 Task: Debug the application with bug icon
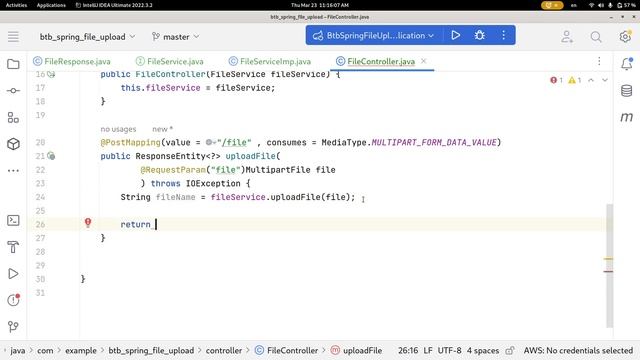point(480,36)
